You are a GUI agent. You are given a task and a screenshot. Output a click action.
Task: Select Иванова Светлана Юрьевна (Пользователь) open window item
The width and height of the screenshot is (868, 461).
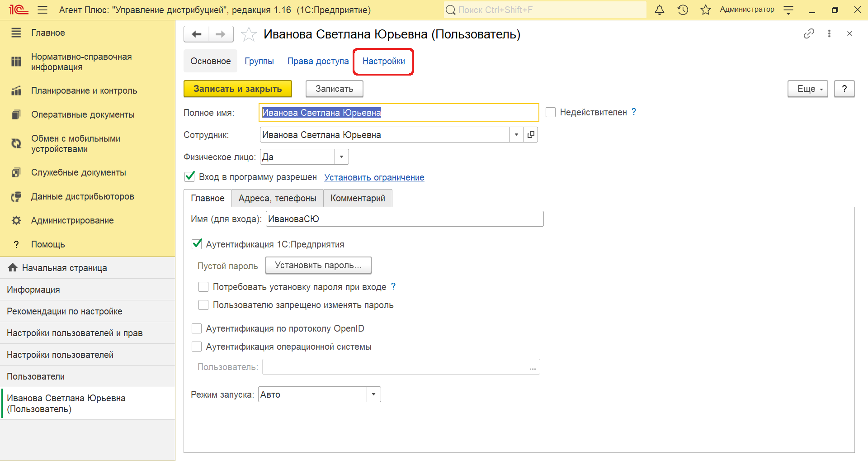[87, 404]
